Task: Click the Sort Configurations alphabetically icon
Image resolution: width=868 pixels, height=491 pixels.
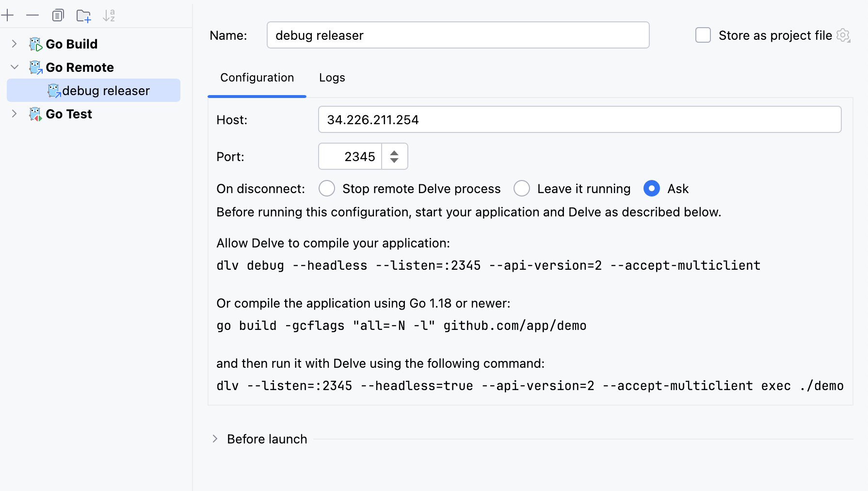Action: [109, 16]
